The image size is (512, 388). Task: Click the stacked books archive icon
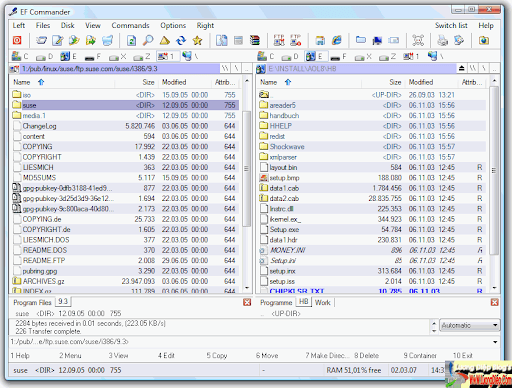tap(255, 40)
